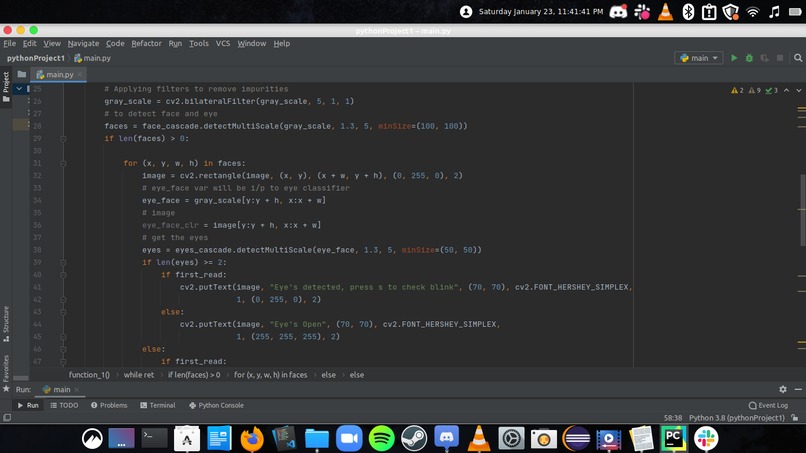Close the main tab in Run panel
Screen dimensions: 806x453
point(77,390)
